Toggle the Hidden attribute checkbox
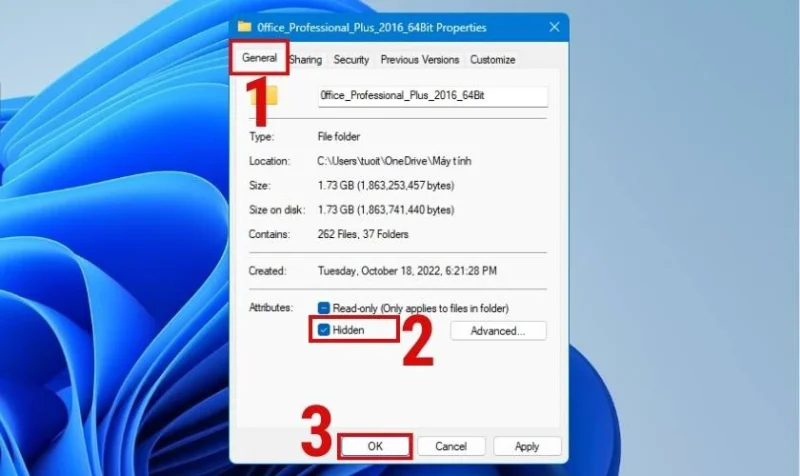 324,330
